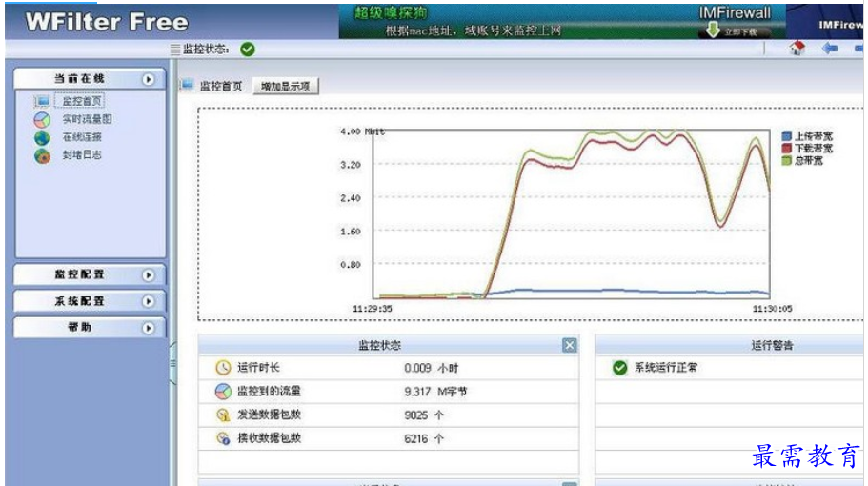This screenshot has width=868, height=486.
Task: Click the IMFirewall download arrow icon
Action: (713, 30)
